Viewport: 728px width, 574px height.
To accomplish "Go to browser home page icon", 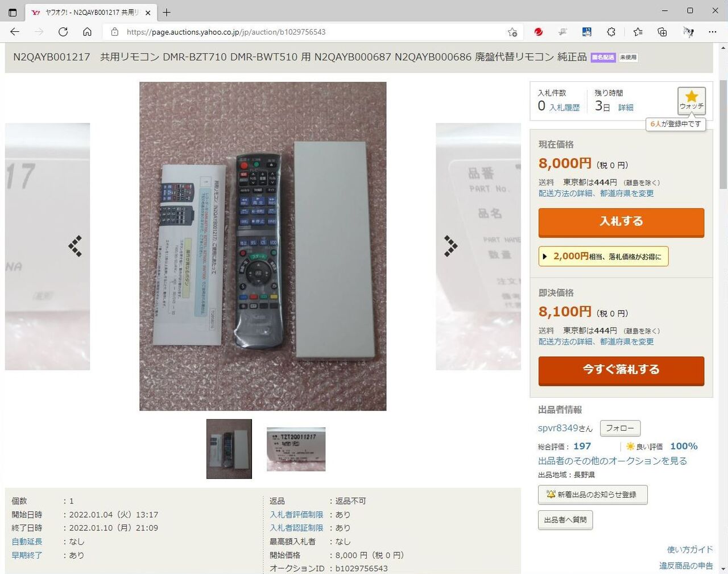I will point(87,32).
